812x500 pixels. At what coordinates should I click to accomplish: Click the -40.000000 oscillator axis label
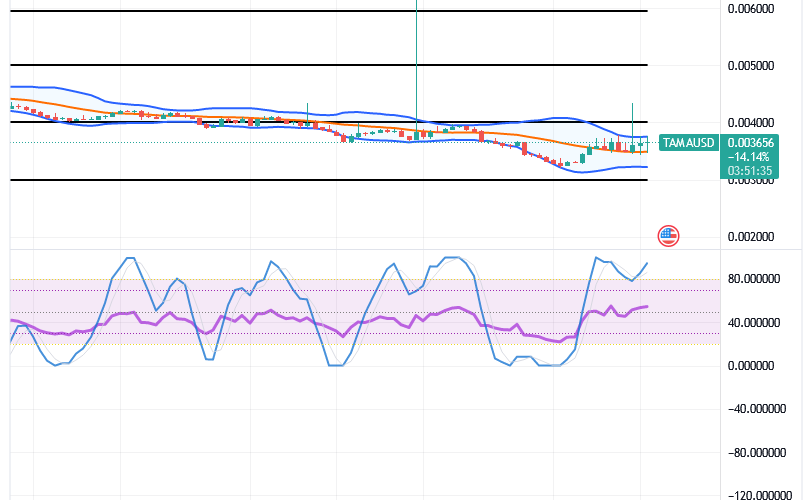[x=757, y=409]
